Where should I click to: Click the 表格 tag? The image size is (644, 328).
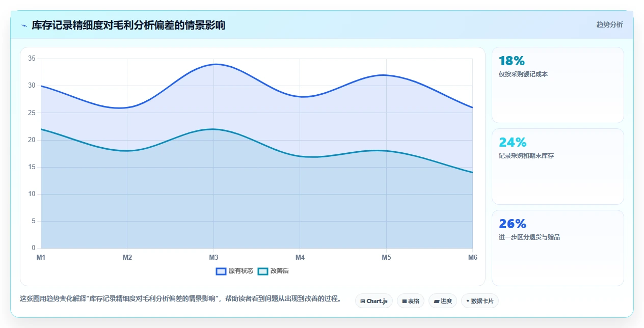click(411, 301)
